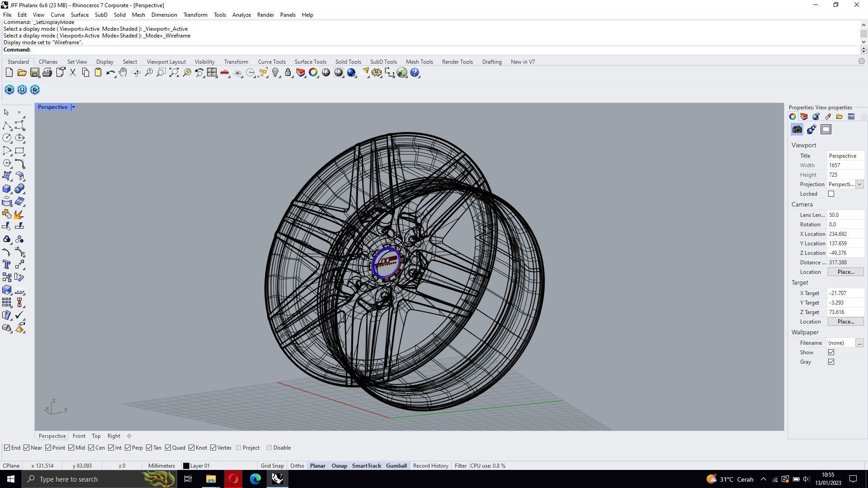Image resolution: width=868 pixels, height=488 pixels.
Task: Click the camera View properties icon
Action: (797, 130)
